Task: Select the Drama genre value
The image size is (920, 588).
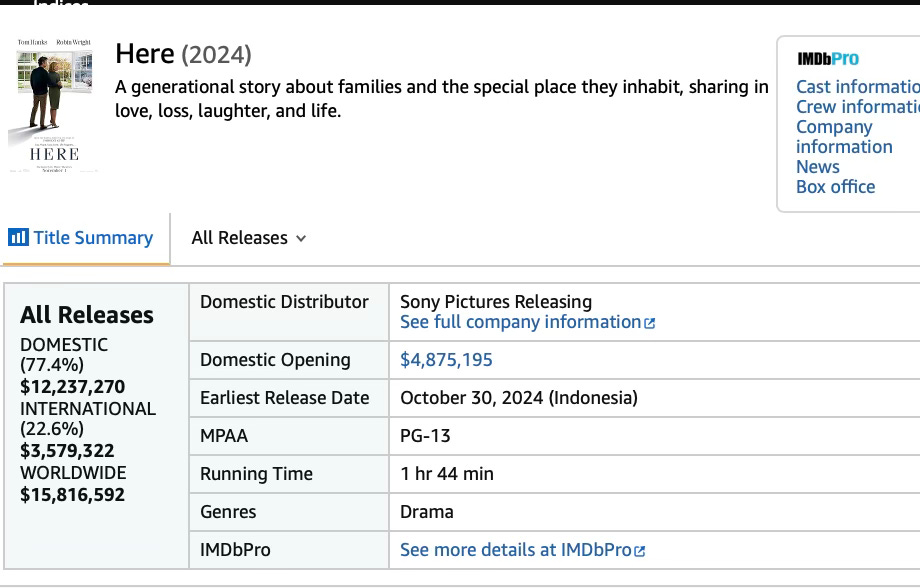Action: tap(427, 512)
